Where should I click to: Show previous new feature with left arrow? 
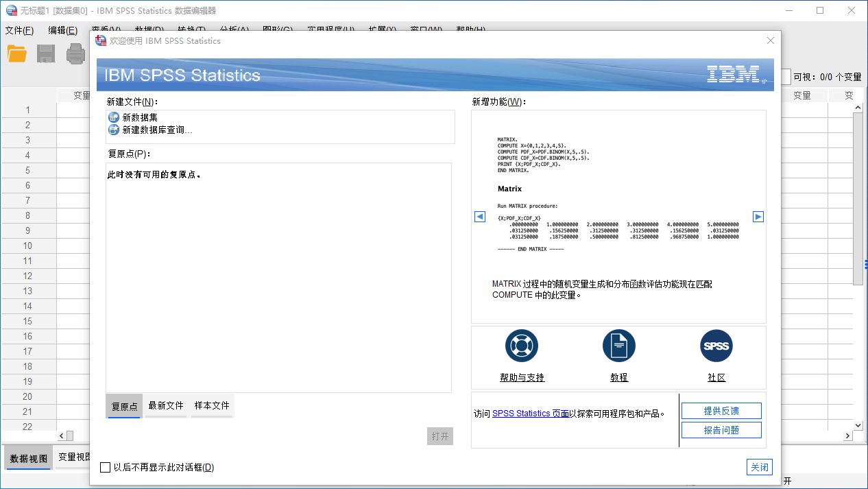pos(480,217)
